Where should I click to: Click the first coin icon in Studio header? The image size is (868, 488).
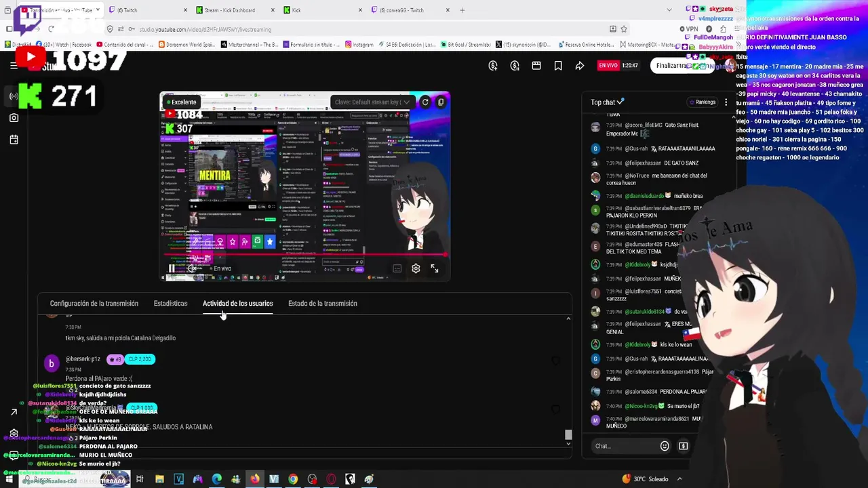[x=493, y=66]
